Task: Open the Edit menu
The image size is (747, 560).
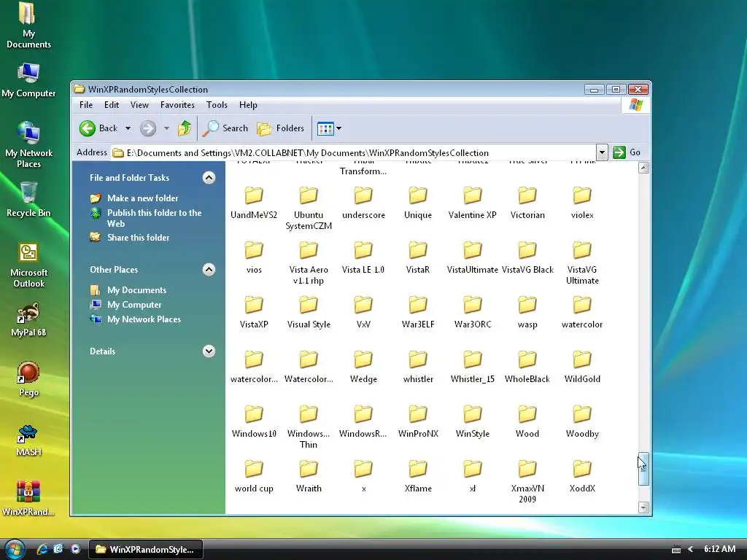Action: (x=112, y=105)
